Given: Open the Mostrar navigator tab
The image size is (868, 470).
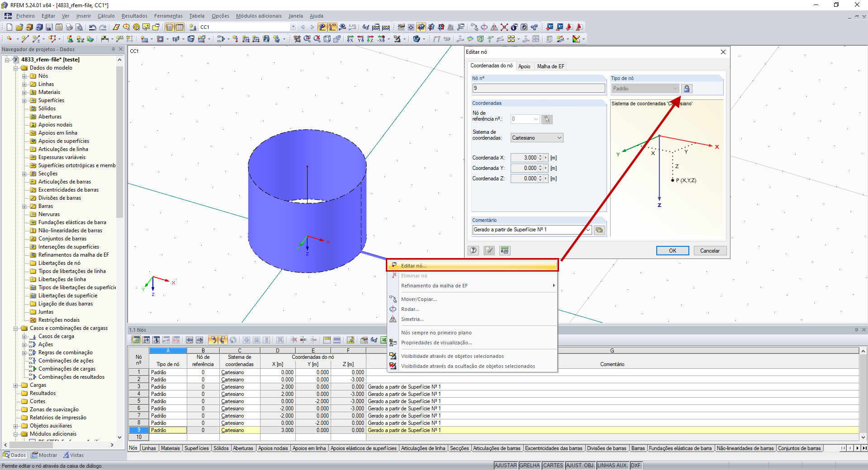Looking at the screenshot, I should (x=44, y=455).
